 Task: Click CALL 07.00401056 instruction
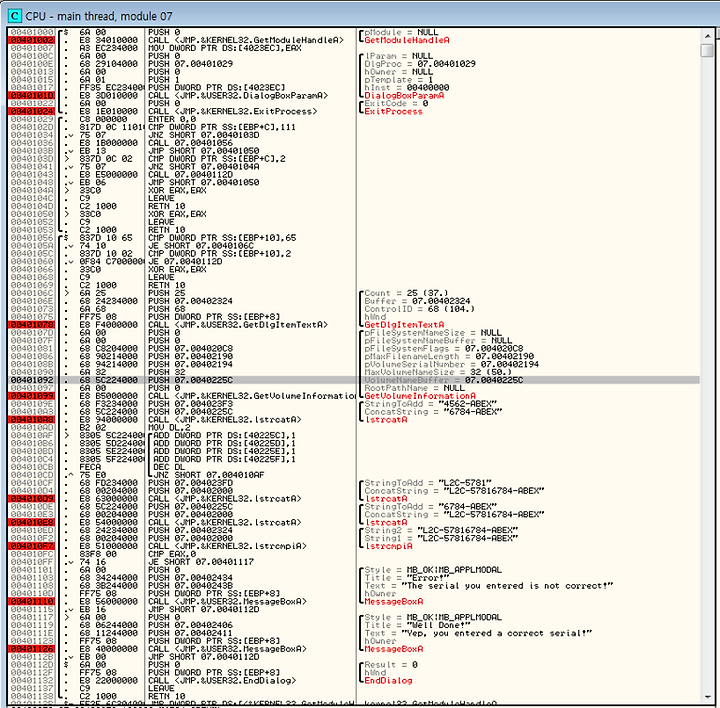[190, 143]
